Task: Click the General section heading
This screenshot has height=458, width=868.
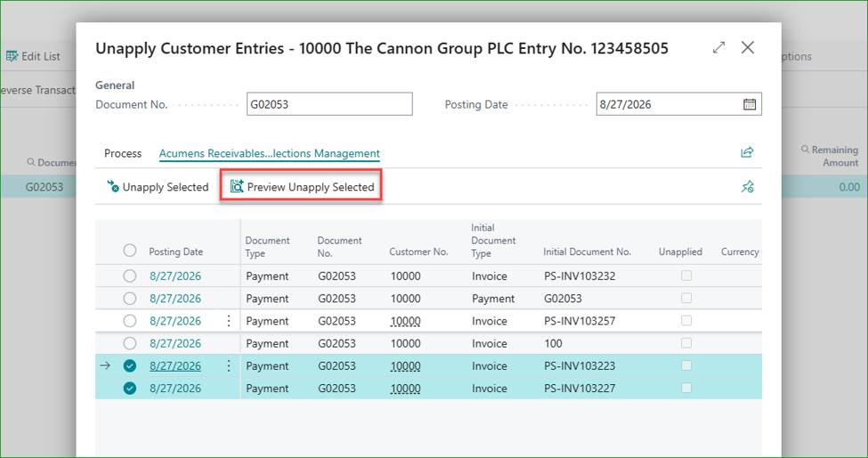Action: pyautogui.click(x=115, y=86)
